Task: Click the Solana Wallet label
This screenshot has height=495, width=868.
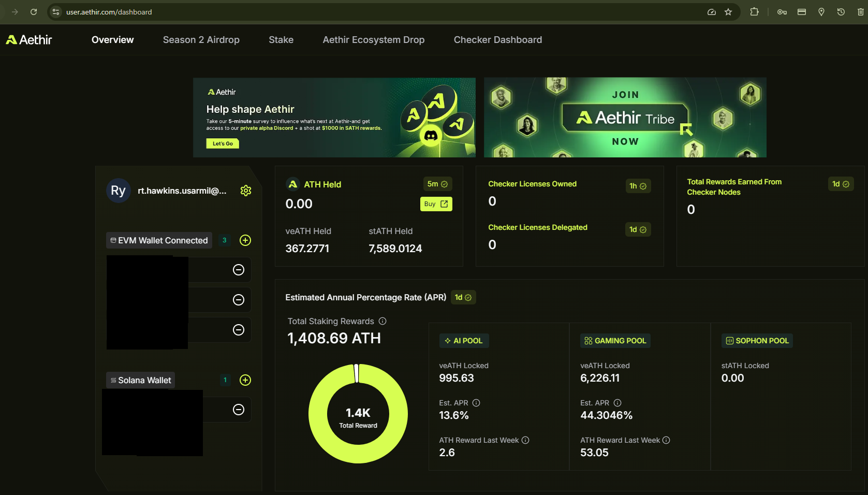Action: [x=140, y=380]
